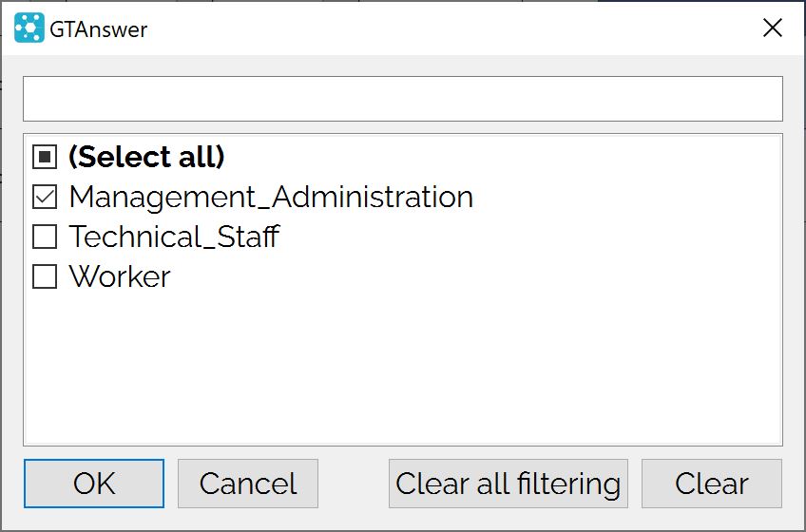Click the dialog title bar blank area
The width and height of the screenshot is (806, 532).
click(452, 28)
